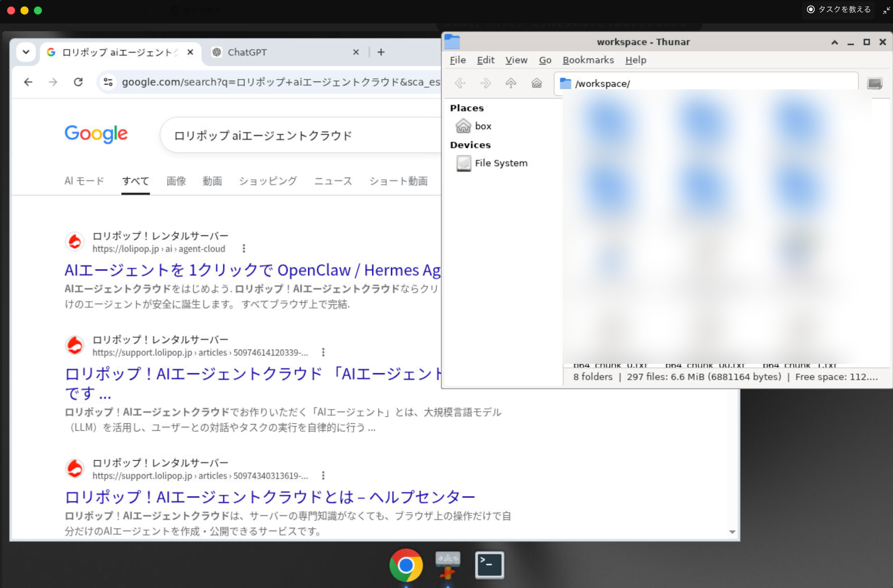Click Thunar back navigation arrow
The image size is (893, 588).
click(460, 83)
